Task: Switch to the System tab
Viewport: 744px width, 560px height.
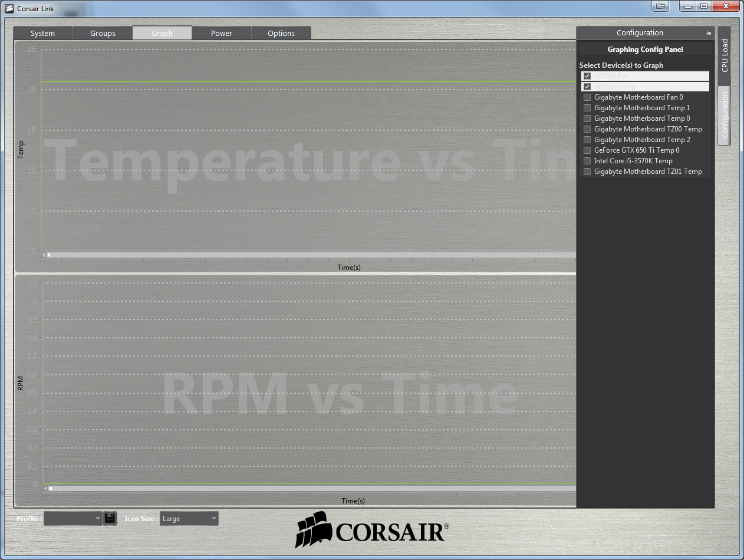Action: pos(43,33)
